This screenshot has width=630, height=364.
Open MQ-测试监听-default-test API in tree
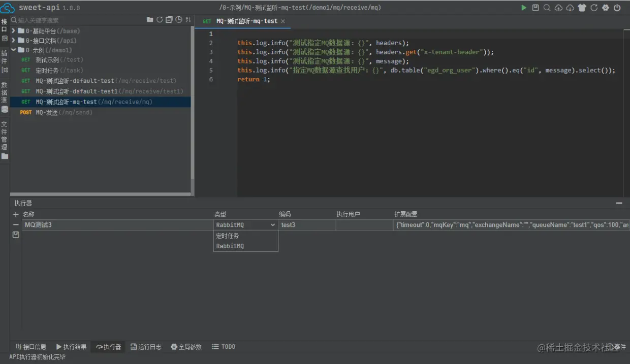[x=101, y=81]
